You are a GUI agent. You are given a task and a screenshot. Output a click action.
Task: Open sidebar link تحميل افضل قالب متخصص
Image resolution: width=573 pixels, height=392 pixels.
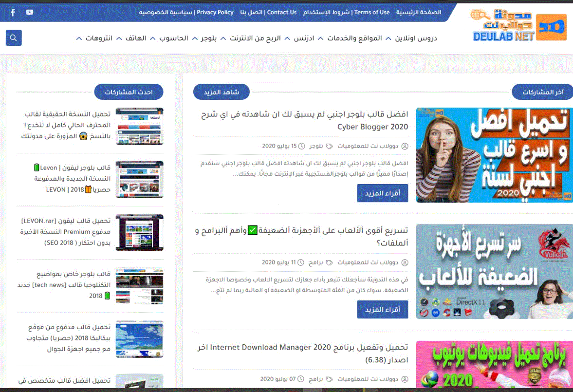(x=64, y=381)
